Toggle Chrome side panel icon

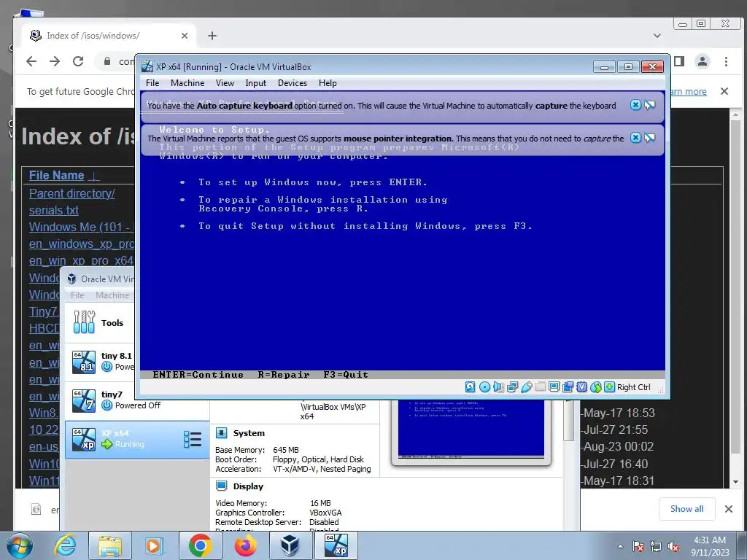click(x=679, y=61)
